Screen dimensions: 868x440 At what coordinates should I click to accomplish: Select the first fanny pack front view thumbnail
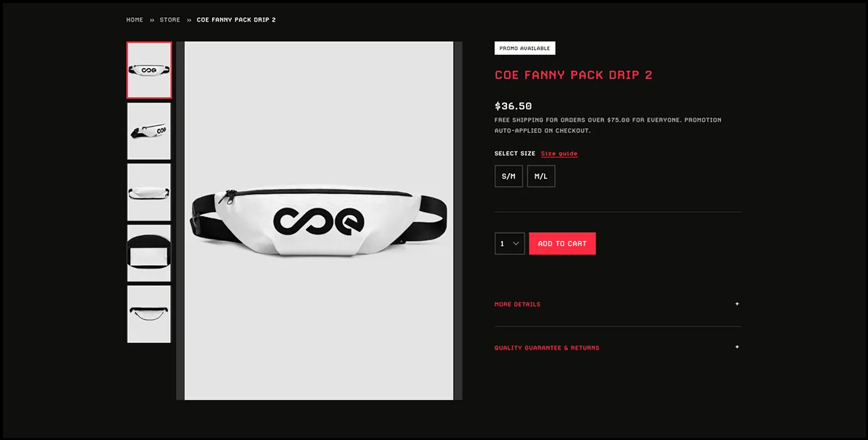(149, 70)
